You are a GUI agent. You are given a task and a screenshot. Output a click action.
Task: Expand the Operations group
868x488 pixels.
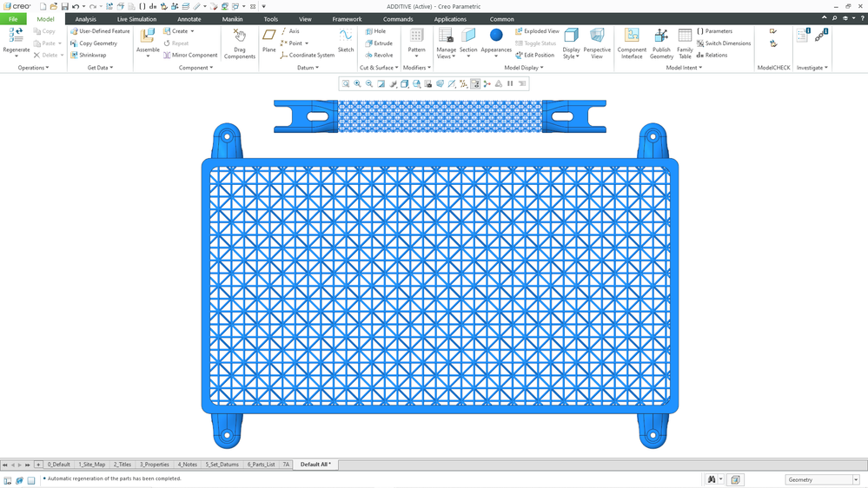(x=33, y=68)
